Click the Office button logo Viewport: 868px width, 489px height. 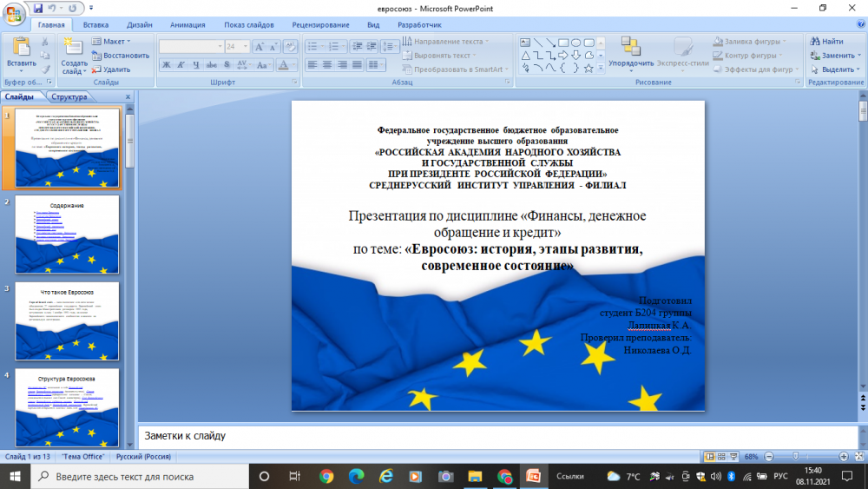click(16, 12)
